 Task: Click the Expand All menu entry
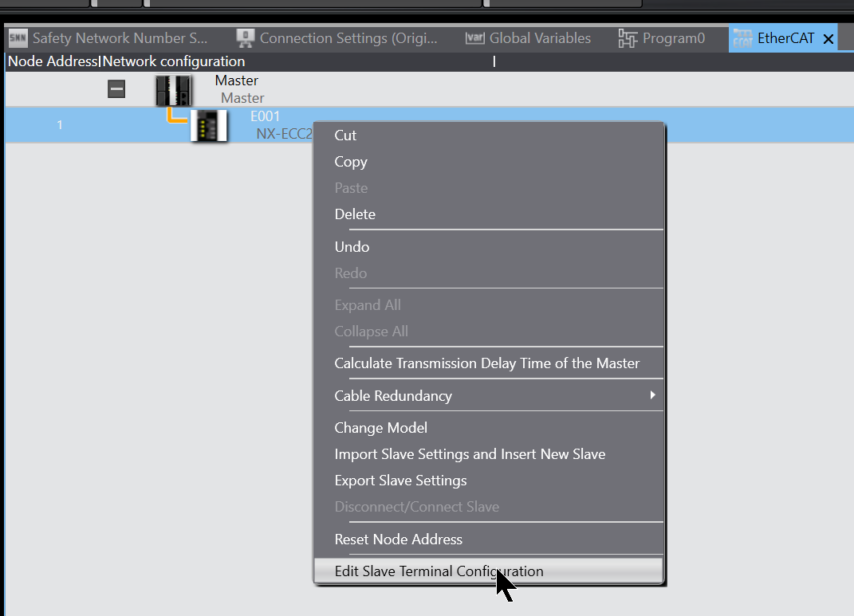tap(489, 305)
